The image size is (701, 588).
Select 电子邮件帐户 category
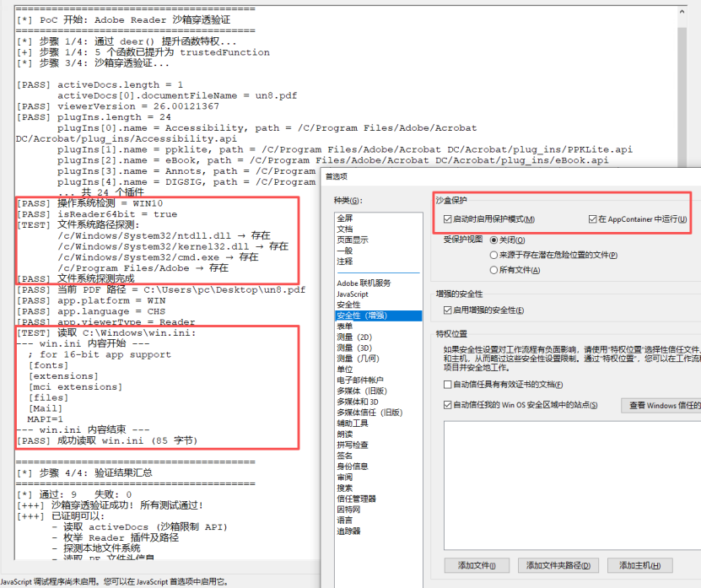(x=360, y=380)
